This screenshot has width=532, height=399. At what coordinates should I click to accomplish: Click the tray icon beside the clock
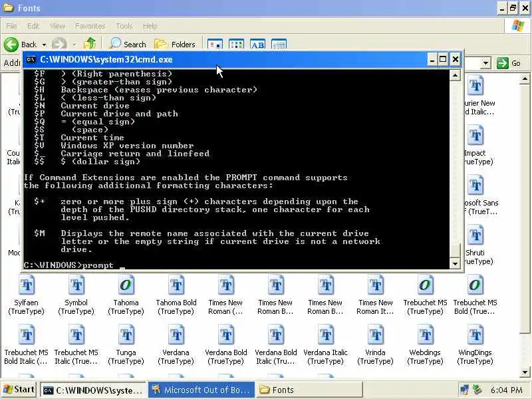pos(477,390)
